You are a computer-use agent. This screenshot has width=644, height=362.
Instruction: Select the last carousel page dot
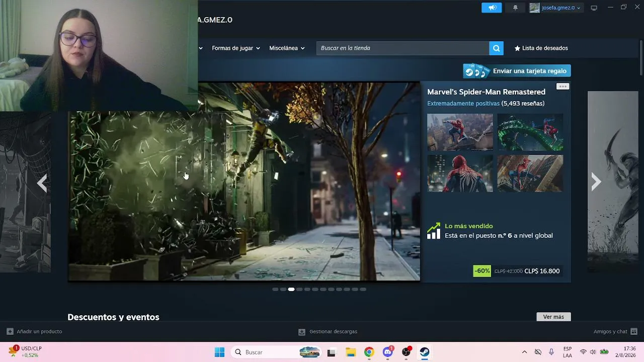tap(363, 290)
